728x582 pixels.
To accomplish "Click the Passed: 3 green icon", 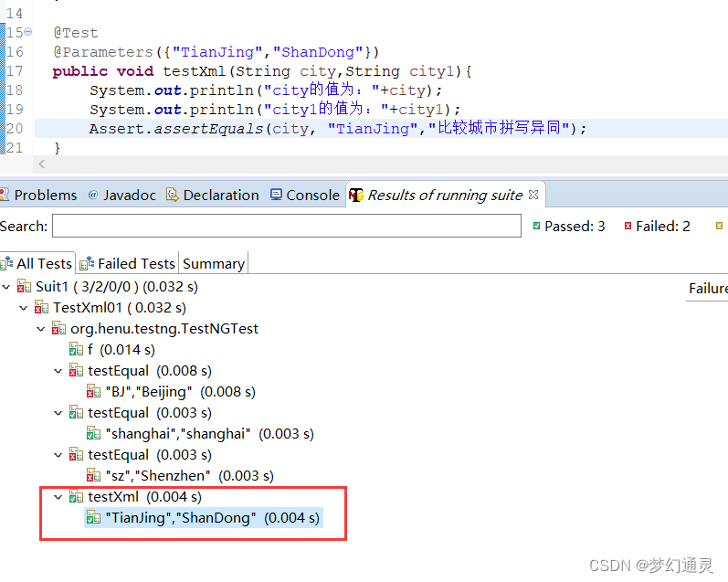I will click(537, 226).
